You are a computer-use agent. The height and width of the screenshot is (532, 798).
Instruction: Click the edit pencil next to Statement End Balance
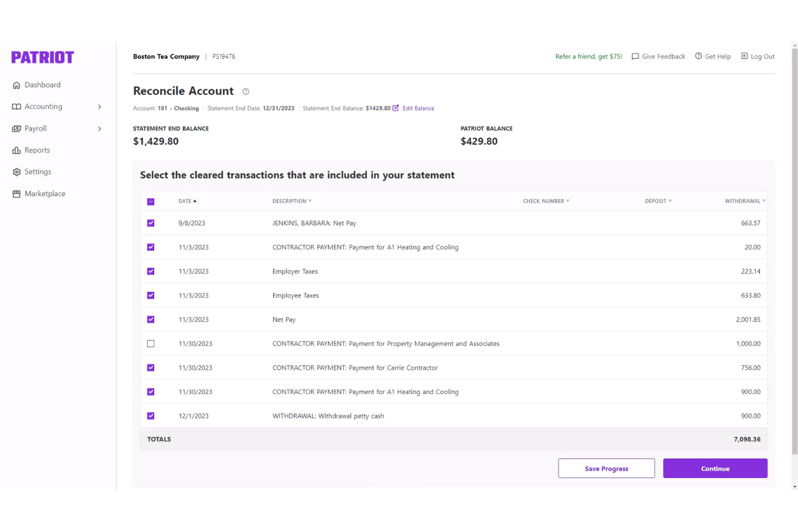coord(396,108)
